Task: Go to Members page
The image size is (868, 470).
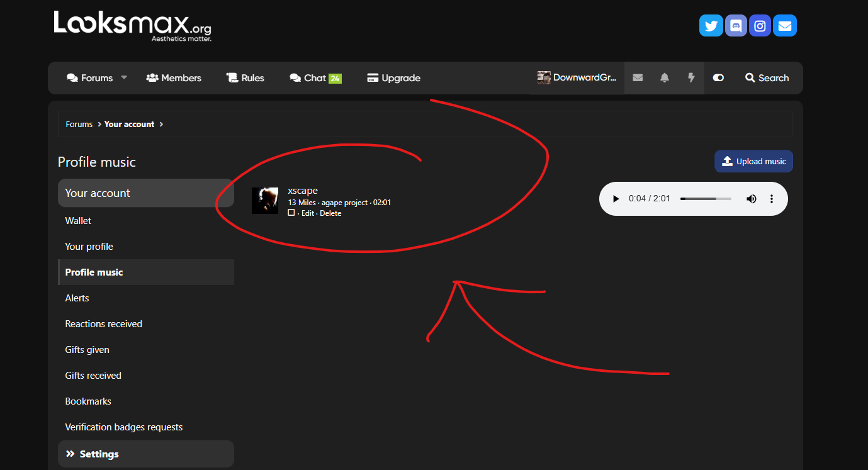Action: click(174, 78)
